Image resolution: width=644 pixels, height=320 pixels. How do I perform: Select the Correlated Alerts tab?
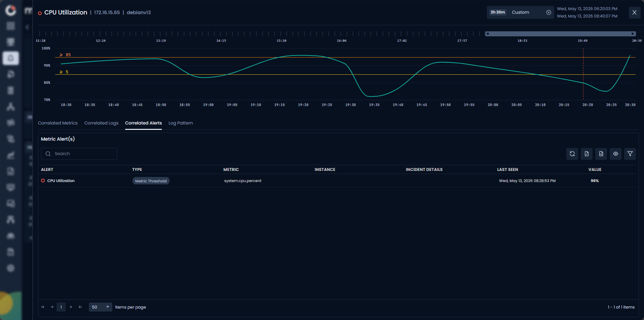click(143, 123)
